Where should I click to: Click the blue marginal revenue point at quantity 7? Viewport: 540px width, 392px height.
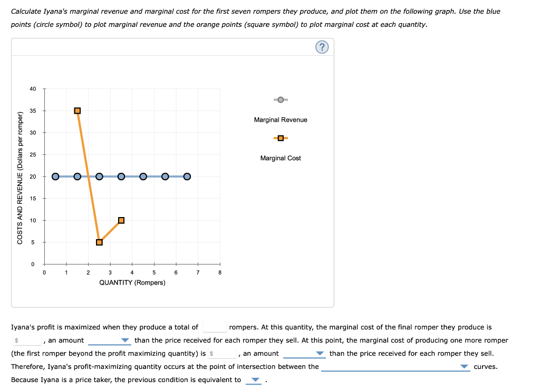coord(187,177)
